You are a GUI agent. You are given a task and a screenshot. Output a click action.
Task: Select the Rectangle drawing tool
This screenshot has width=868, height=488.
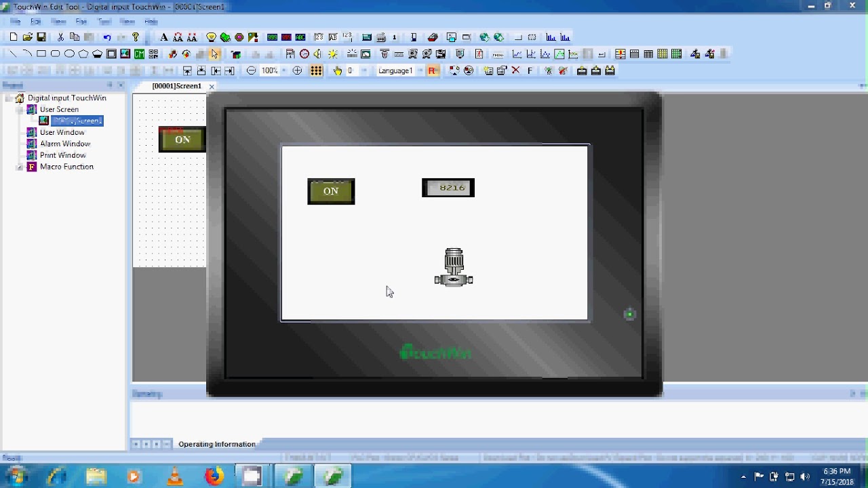click(41, 54)
